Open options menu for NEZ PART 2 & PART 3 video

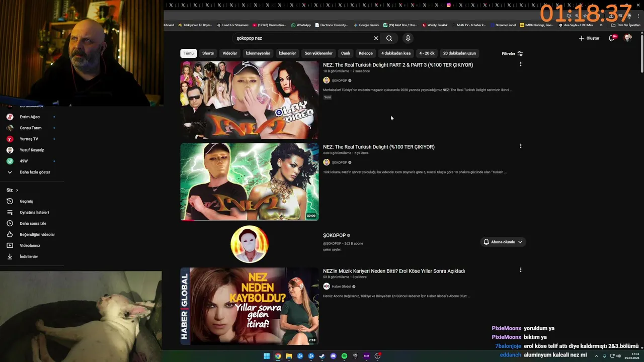(520, 64)
